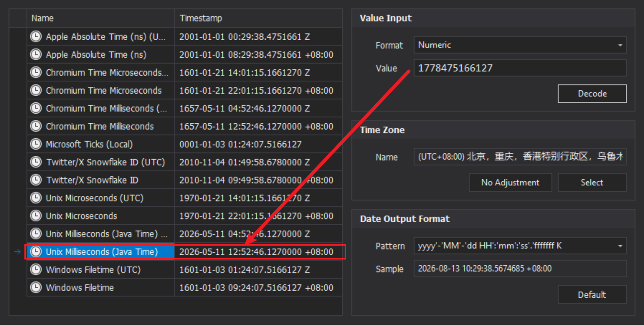Sort by the Timestamp column header

point(259,18)
